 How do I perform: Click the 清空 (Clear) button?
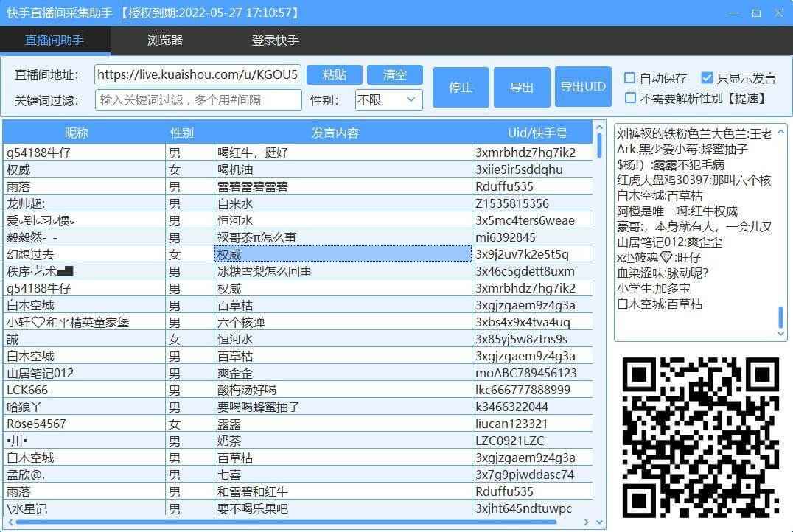point(395,74)
